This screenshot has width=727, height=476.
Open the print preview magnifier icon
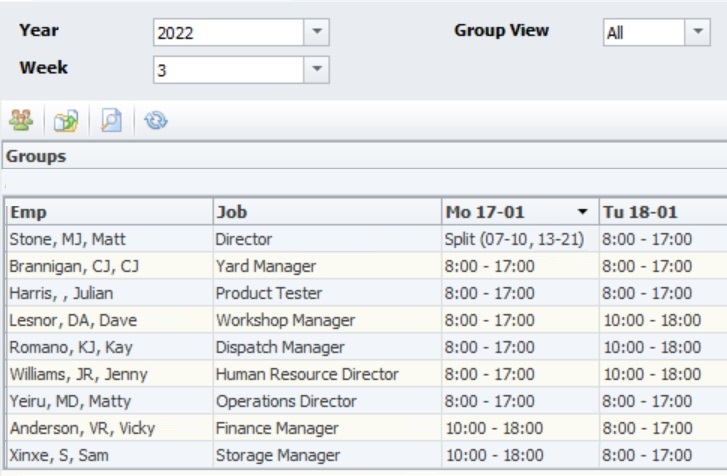111,121
